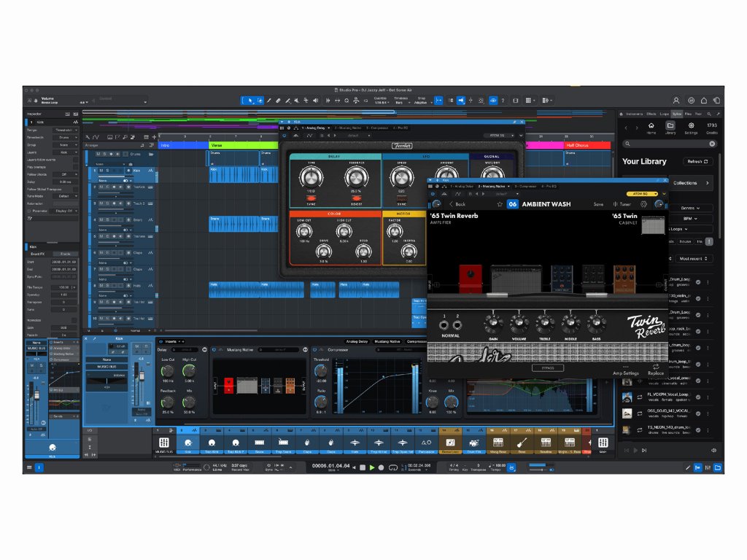Select the Eraser tool
Viewport: 747px width, 560px height.
click(278, 101)
